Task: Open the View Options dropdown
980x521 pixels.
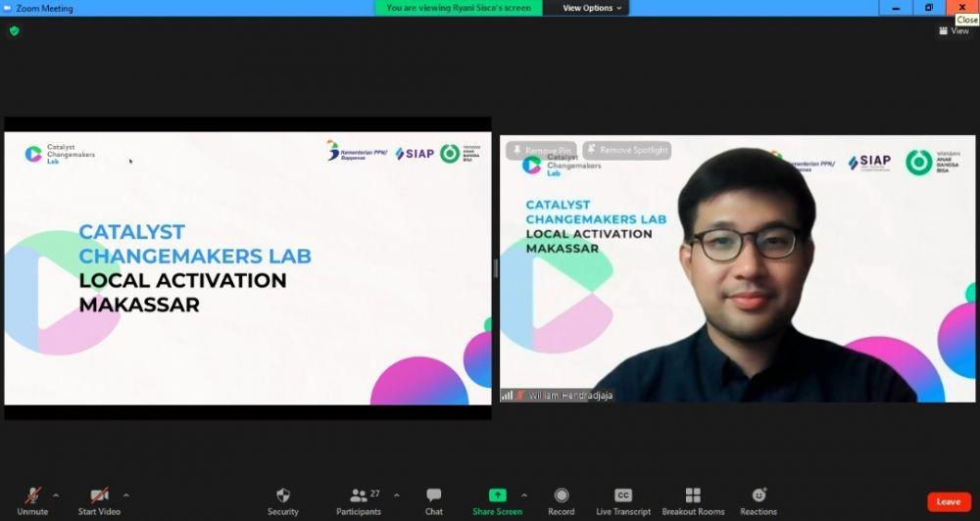Action: coord(592,8)
